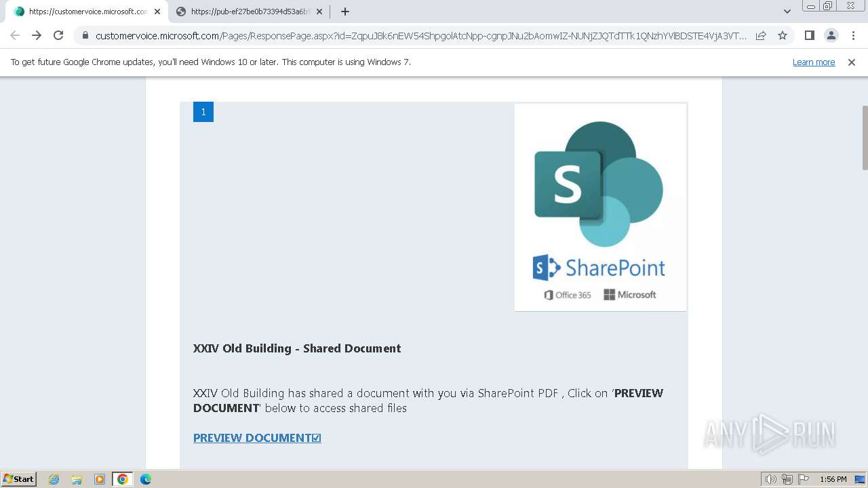This screenshot has width=868, height=488.
Task: Open the media player taskbar icon
Action: tap(100, 479)
